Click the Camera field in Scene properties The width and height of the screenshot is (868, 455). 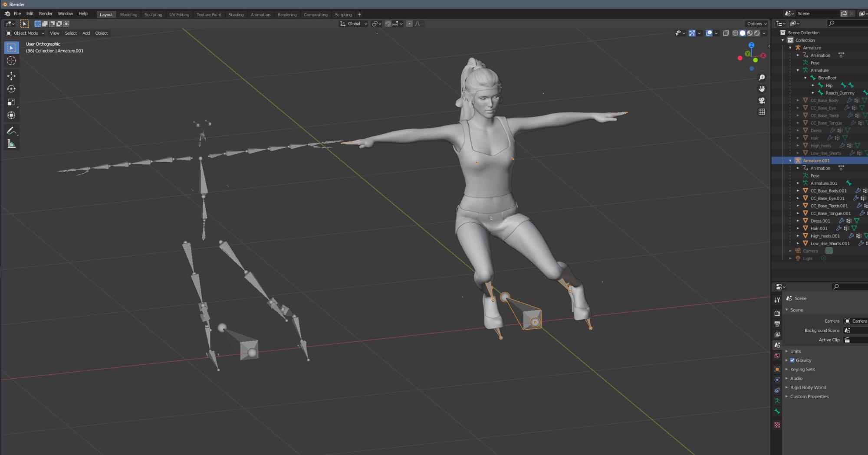855,321
